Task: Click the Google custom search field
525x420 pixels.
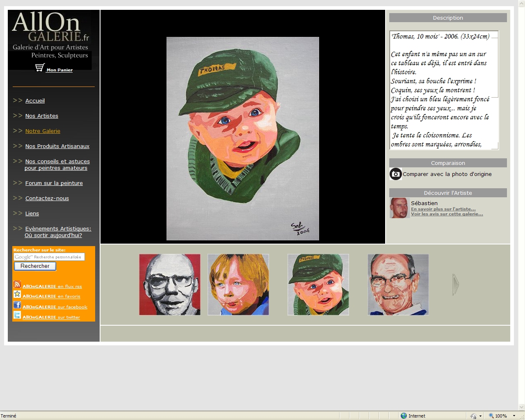Action: [49, 257]
